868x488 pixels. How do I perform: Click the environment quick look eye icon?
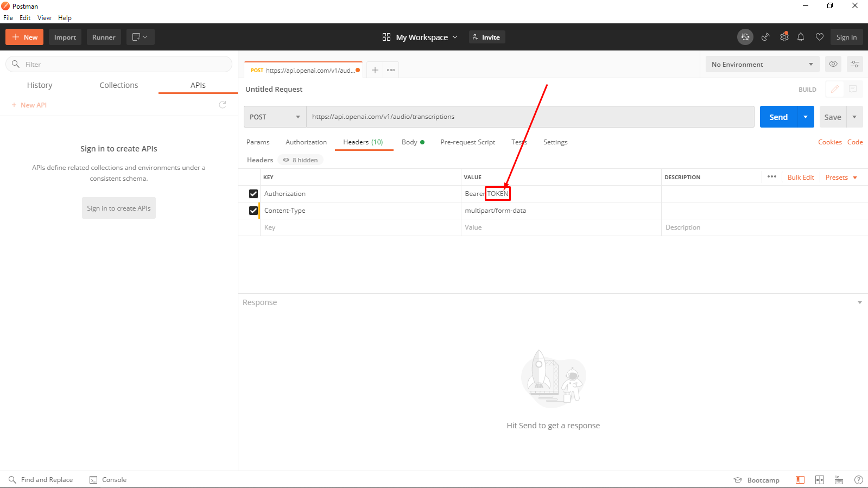coord(833,64)
